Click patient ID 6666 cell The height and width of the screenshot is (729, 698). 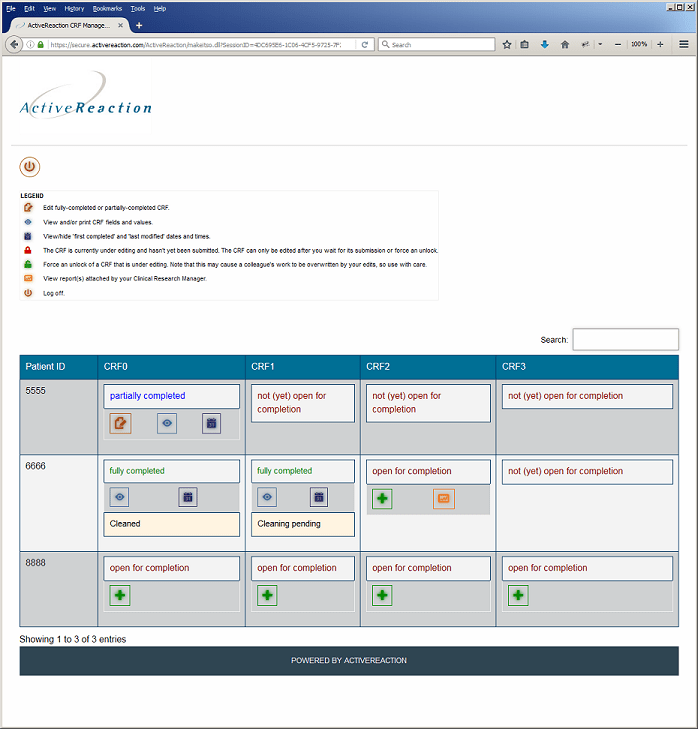pyautogui.click(x=59, y=503)
